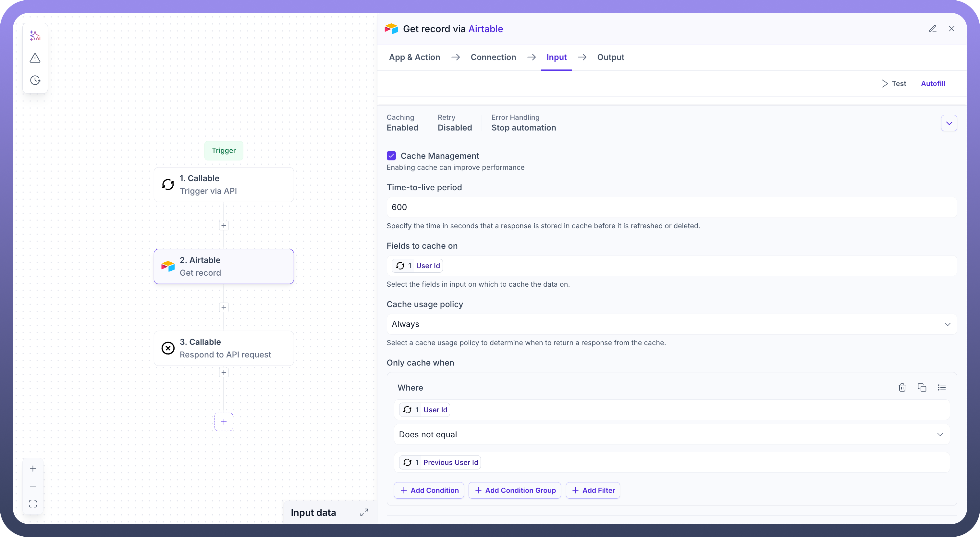This screenshot has height=537, width=980.
Task: Open the Cache usage policy dropdown
Action: pos(671,324)
